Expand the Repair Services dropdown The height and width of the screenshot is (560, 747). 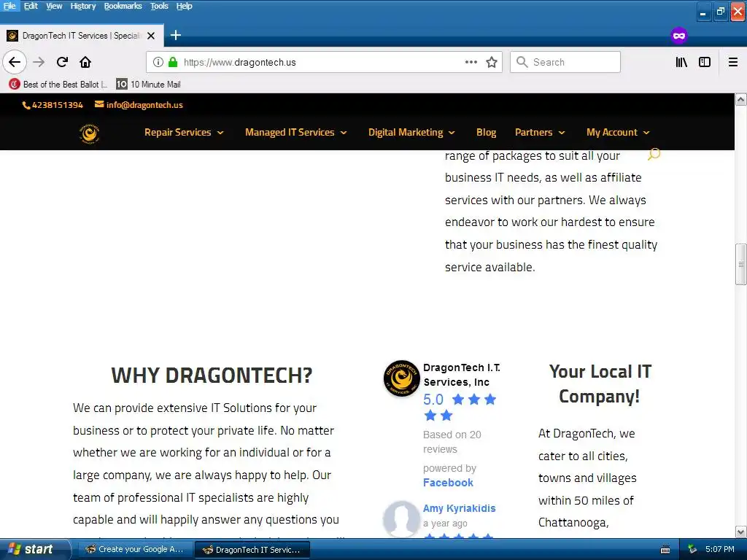[184, 133]
